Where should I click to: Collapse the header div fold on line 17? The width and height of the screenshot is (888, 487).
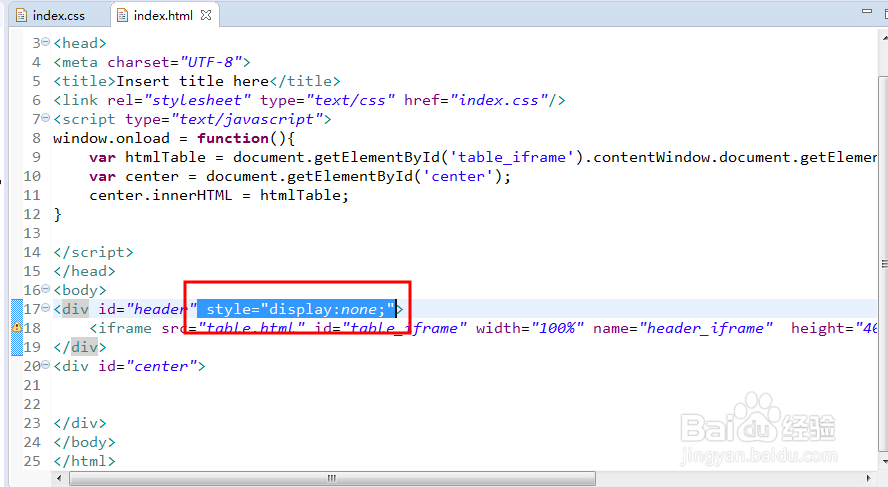tap(46, 309)
